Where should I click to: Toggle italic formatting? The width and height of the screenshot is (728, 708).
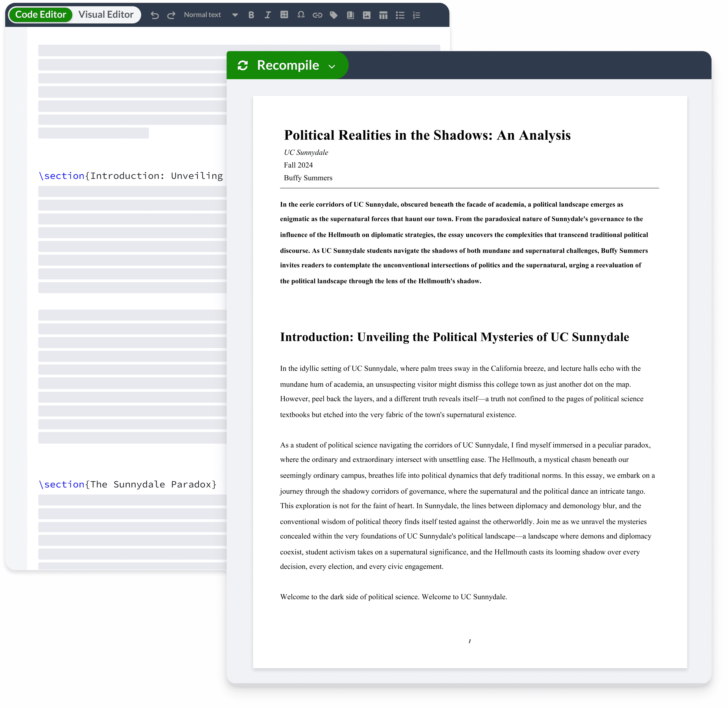(267, 15)
